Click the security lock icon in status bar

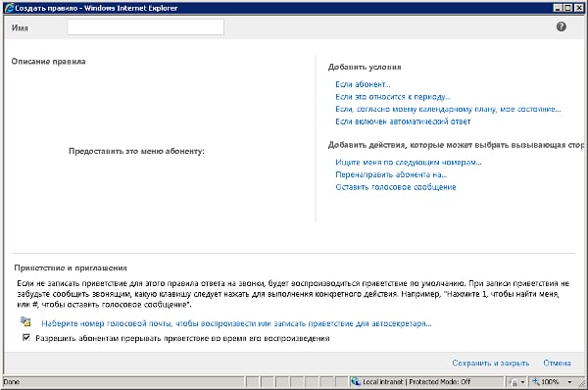(514, 382)
